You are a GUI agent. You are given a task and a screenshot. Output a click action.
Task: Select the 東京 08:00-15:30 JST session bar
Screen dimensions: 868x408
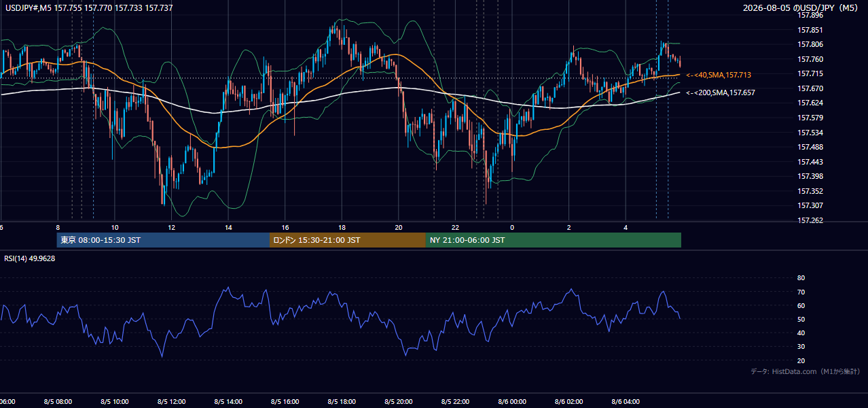tap(163, 240)
